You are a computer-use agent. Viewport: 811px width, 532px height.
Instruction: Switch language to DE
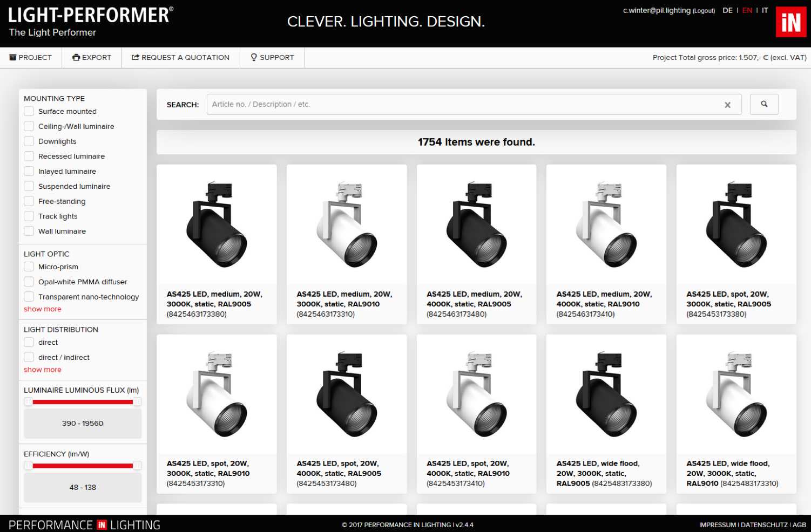pos(727,10)
